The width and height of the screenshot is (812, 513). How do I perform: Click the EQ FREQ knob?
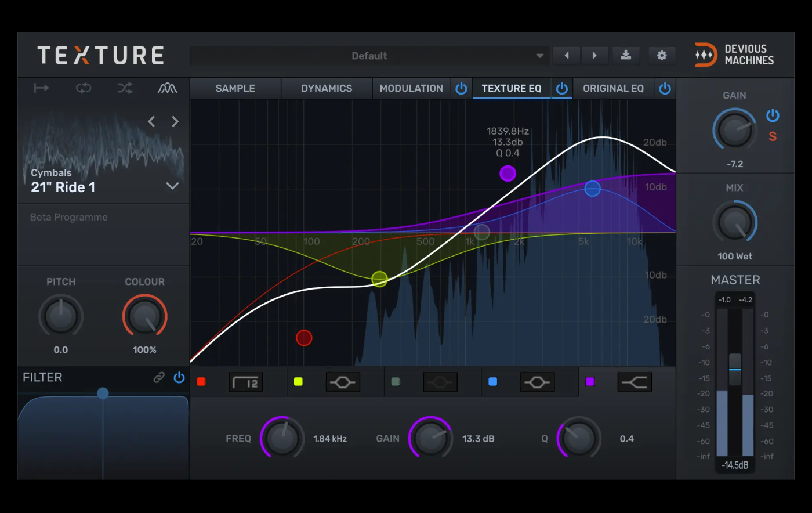pos(282,439)
